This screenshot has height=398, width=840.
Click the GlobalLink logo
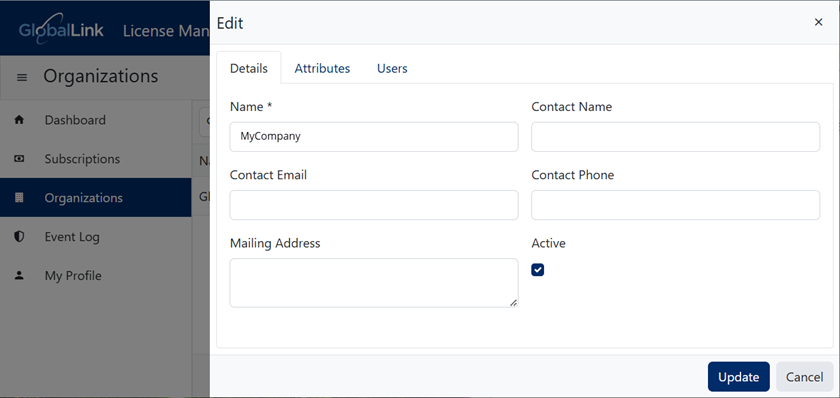pos(61,28)
